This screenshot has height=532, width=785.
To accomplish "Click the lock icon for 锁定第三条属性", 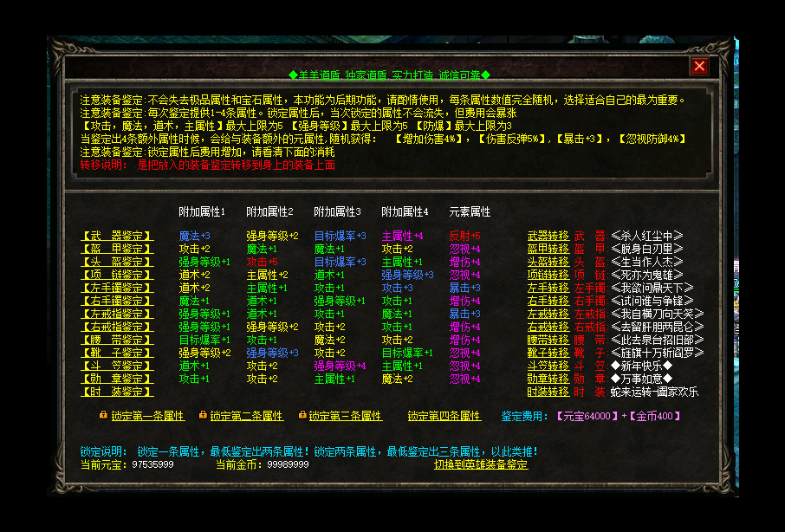I will 302,415.
